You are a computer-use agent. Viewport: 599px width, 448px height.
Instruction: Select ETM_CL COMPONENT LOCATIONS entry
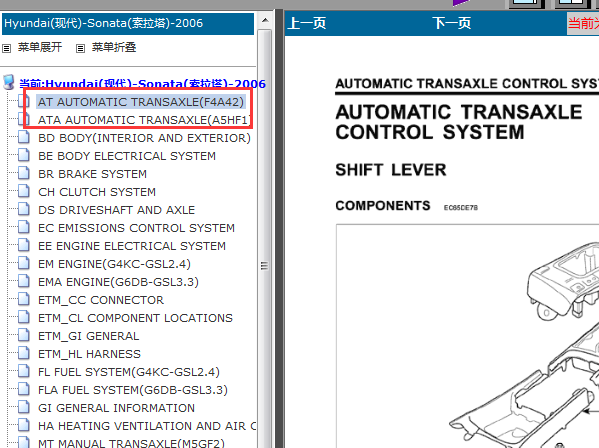[135, 318]
